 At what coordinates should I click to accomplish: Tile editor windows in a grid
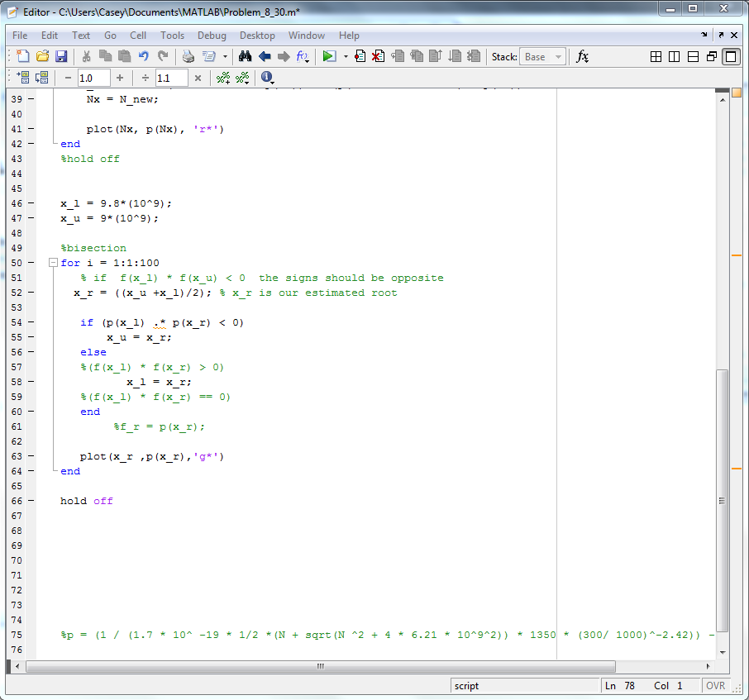656,57
